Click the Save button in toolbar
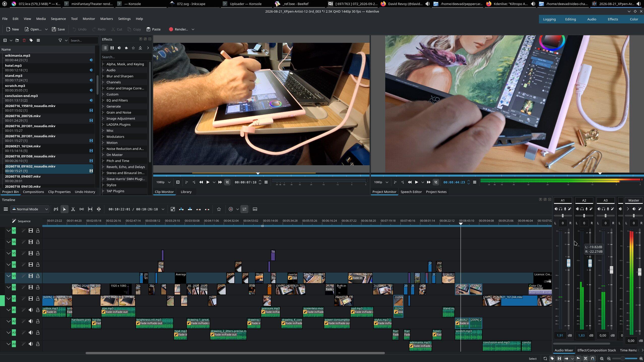644x362 pixels. pyautogui.click(x=58, y=29)
